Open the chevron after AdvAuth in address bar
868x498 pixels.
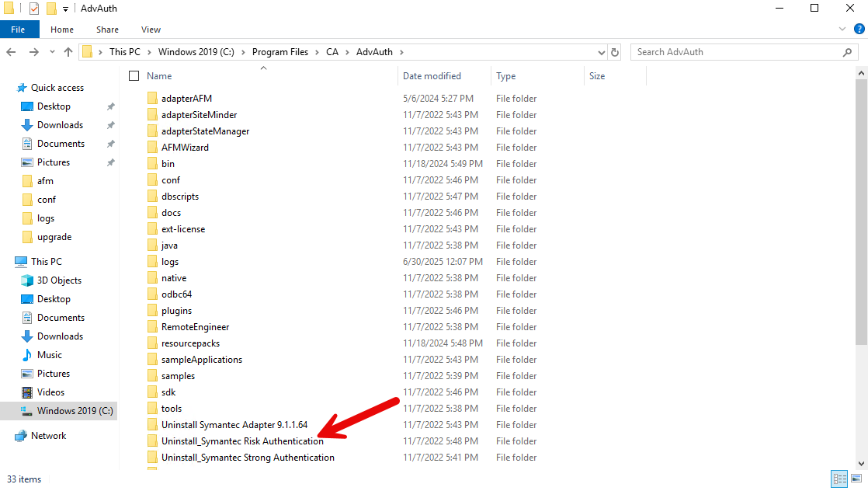(402, 52)
